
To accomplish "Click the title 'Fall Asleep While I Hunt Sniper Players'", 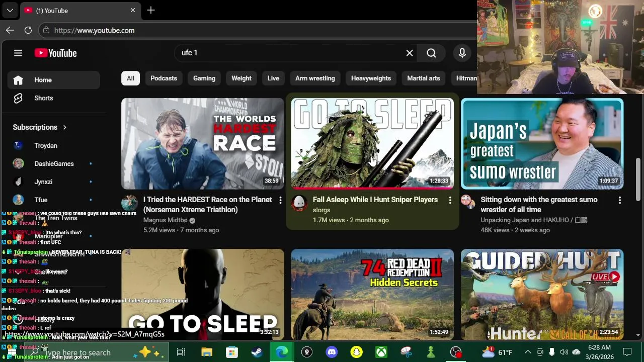I will point(375,200).
